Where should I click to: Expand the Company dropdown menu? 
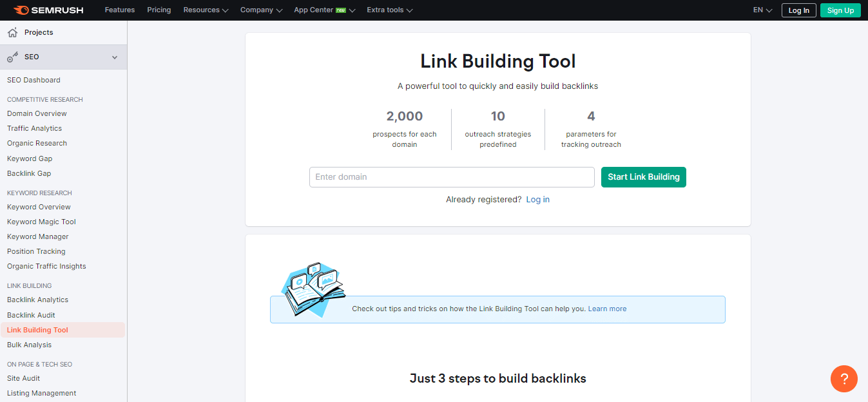(x=261, y=10)
